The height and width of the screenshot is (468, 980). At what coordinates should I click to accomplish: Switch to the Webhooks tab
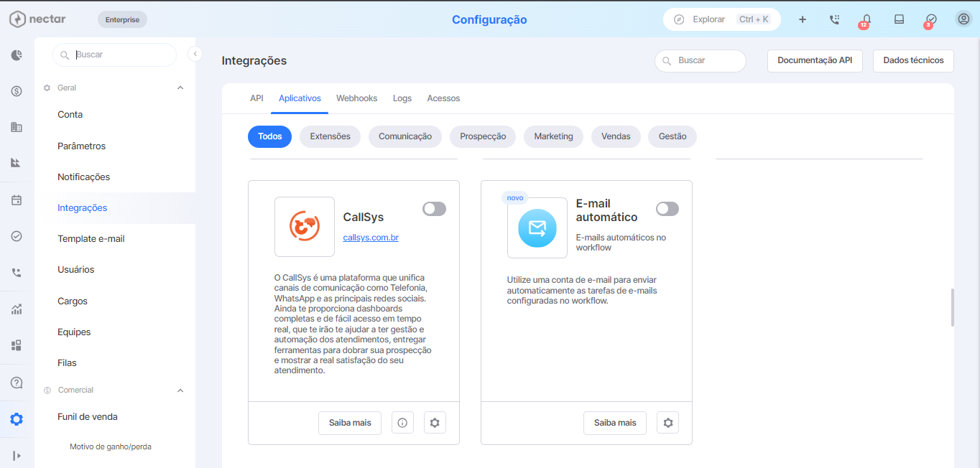(x=356, y=98)
